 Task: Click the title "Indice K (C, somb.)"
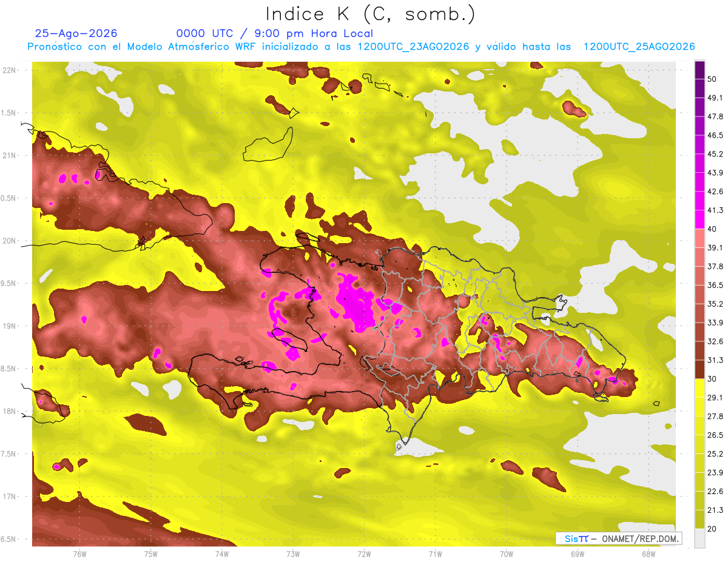point(371,14)
